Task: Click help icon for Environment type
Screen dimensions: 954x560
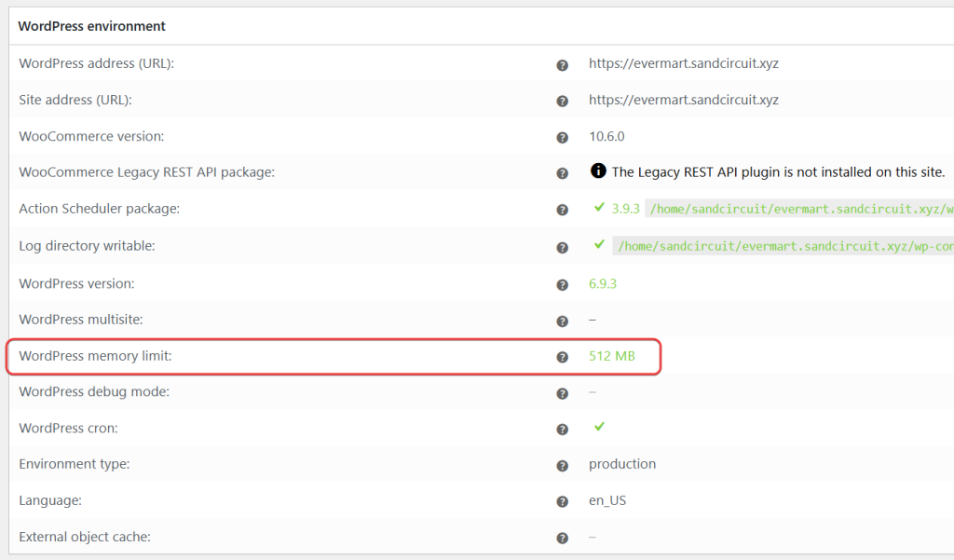Action: pos(562,466)
